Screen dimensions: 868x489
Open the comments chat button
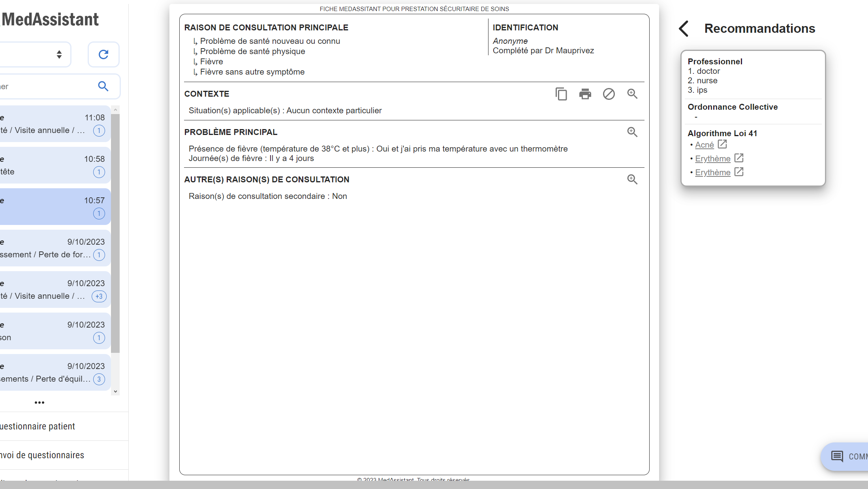pyautogui.click(x=845, y=457)
